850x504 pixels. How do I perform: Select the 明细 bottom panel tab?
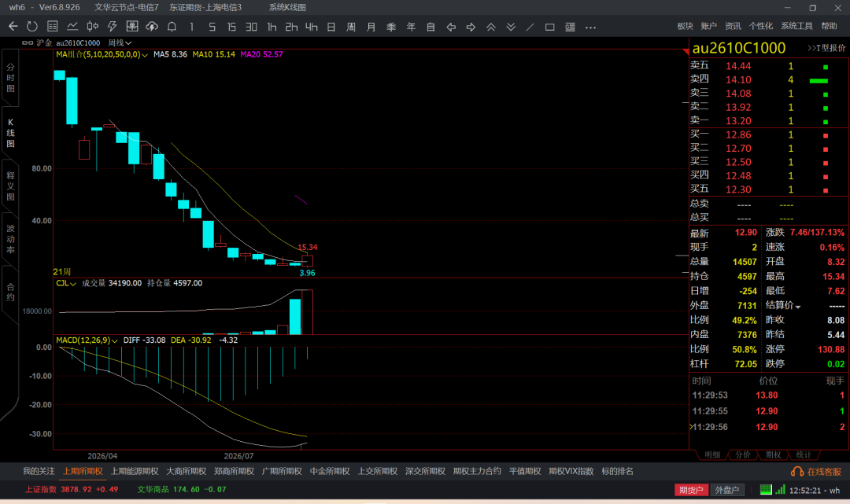point(711,454)
